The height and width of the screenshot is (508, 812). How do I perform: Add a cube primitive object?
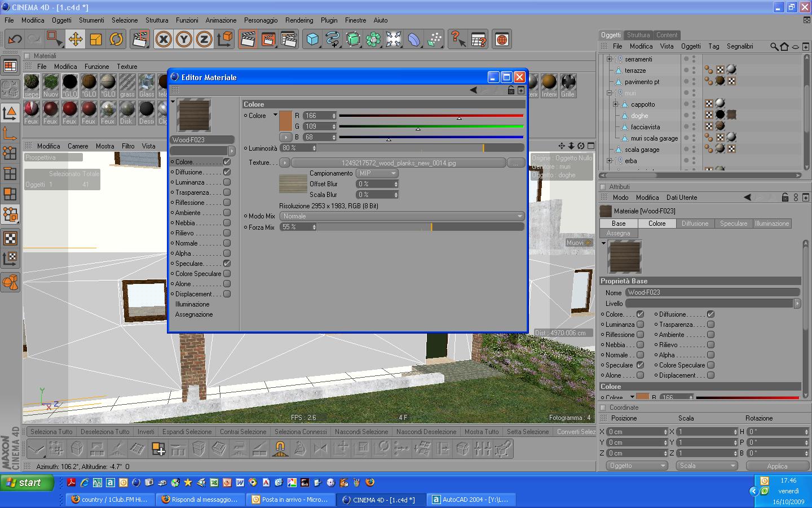[312, 40]
